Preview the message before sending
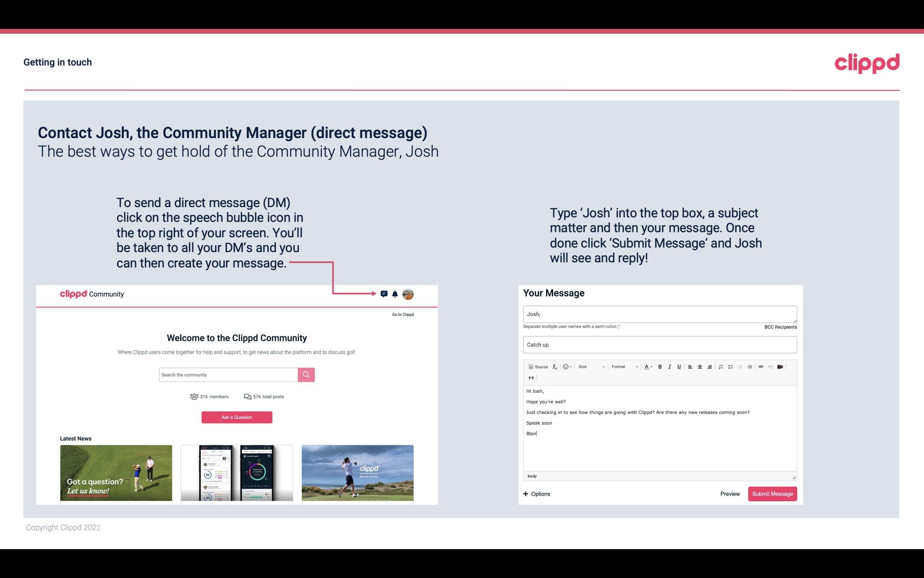The image size is (924, 578). [730, 494]
